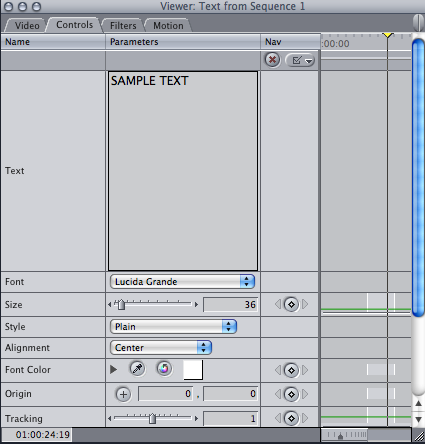Switch to the Controls tab
Screen dimensions: 425x444
74,25
